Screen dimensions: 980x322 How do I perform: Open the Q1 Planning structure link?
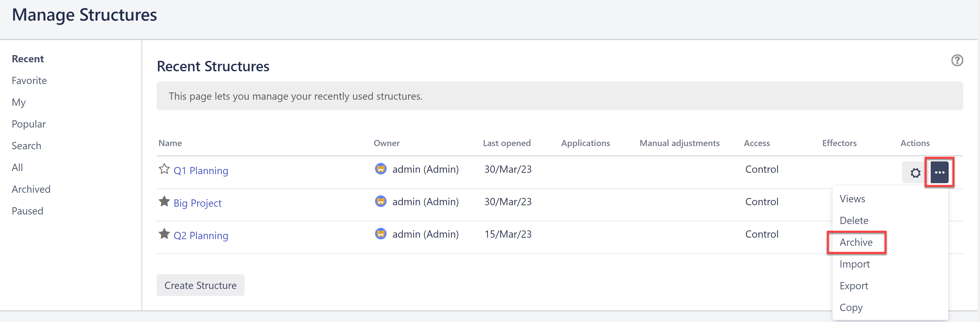pos(201,171)
